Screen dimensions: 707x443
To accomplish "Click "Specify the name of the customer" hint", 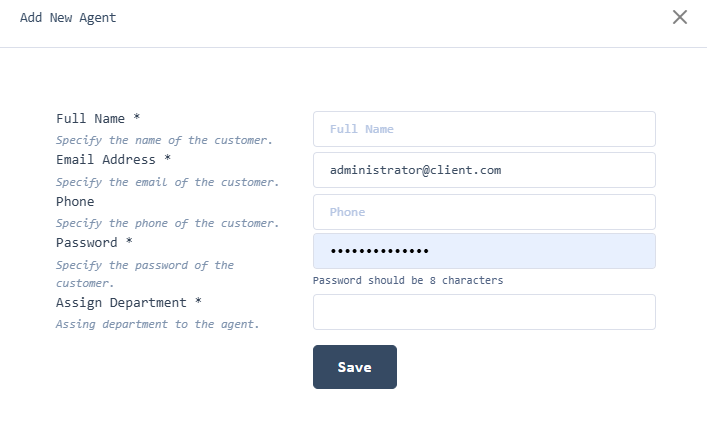I will 164,141.
